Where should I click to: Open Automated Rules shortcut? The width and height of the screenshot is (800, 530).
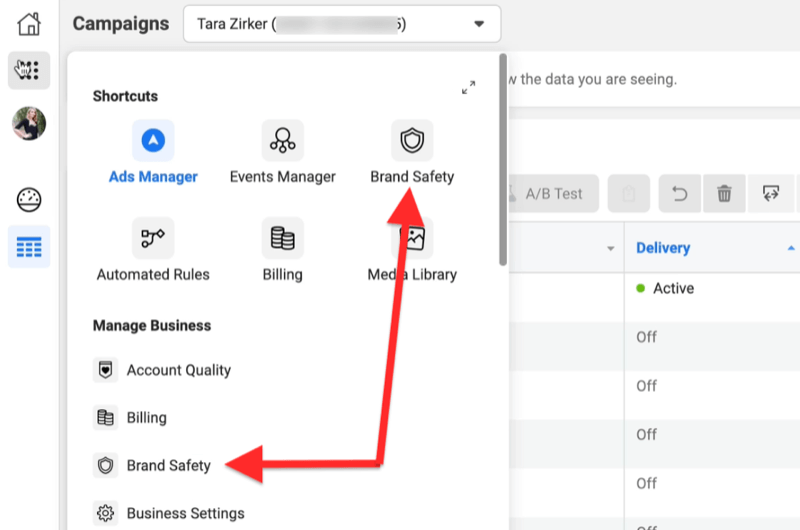(x=153, y=250)
